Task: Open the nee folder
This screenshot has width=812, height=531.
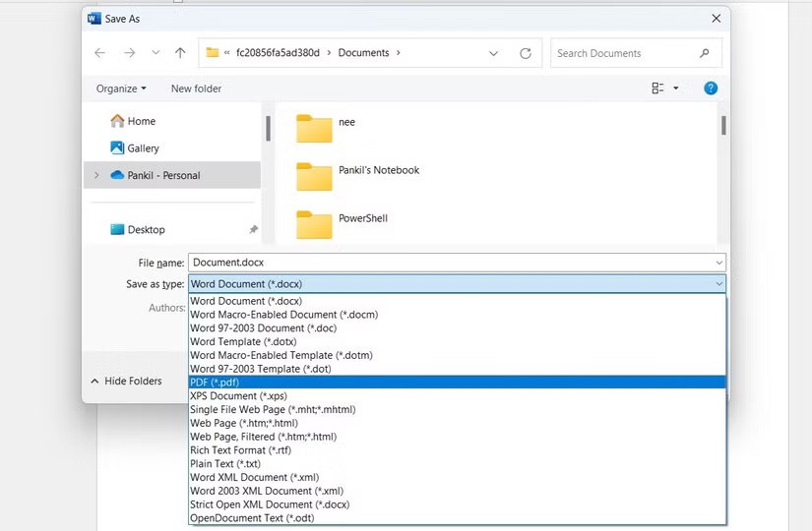Action: pyautogui.click(x=326, y=127)
